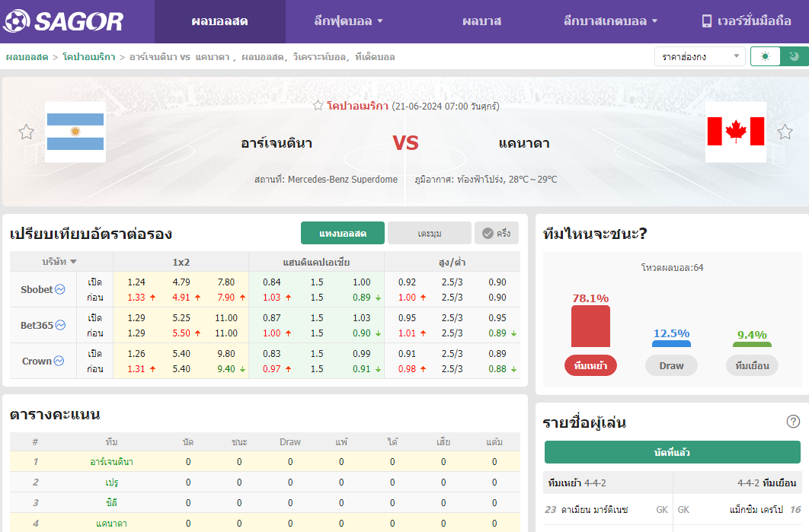Open ชิลี in the standings table
The image size is (809, 532).
tap(111, 502)
